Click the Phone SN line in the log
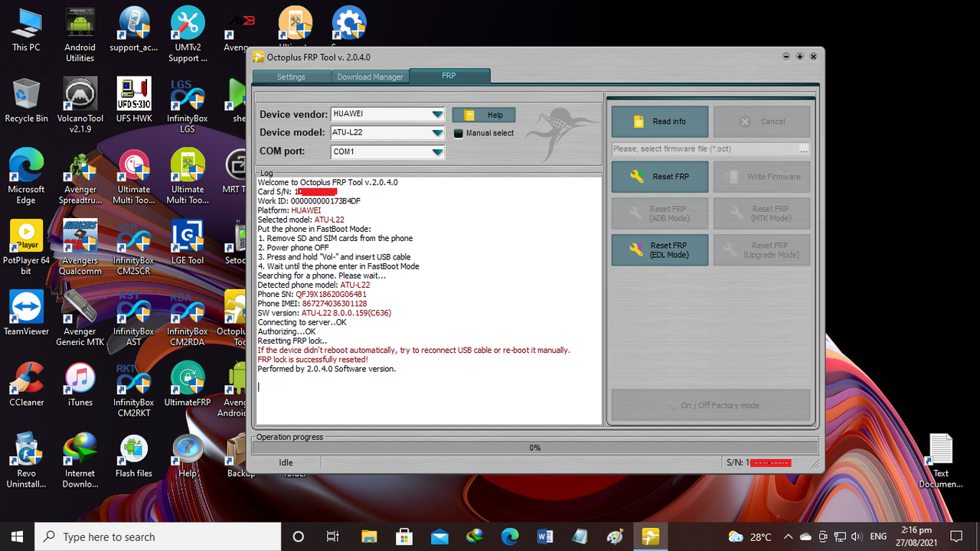Image resolution: width=980 pixels, height=551 pixels. tap(312, 295)
